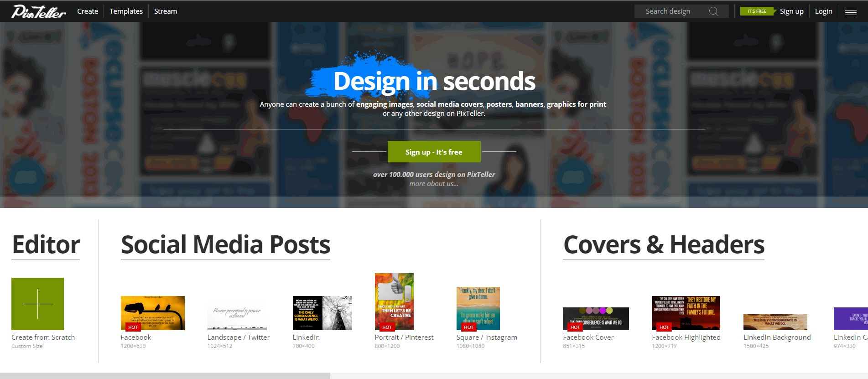Open the Create menu item
The width and height of the screenshot is (868, 379).
[88, 11]
